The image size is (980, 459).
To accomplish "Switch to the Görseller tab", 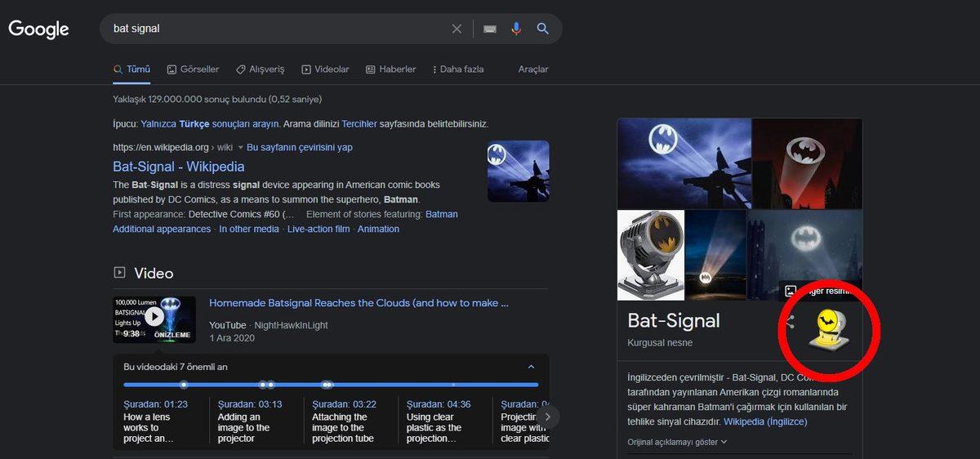I will coord(193,69).
